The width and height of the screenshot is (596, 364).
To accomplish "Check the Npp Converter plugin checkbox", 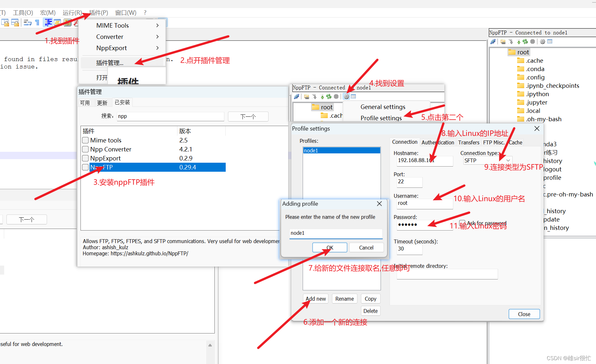I will click(85, 149).
